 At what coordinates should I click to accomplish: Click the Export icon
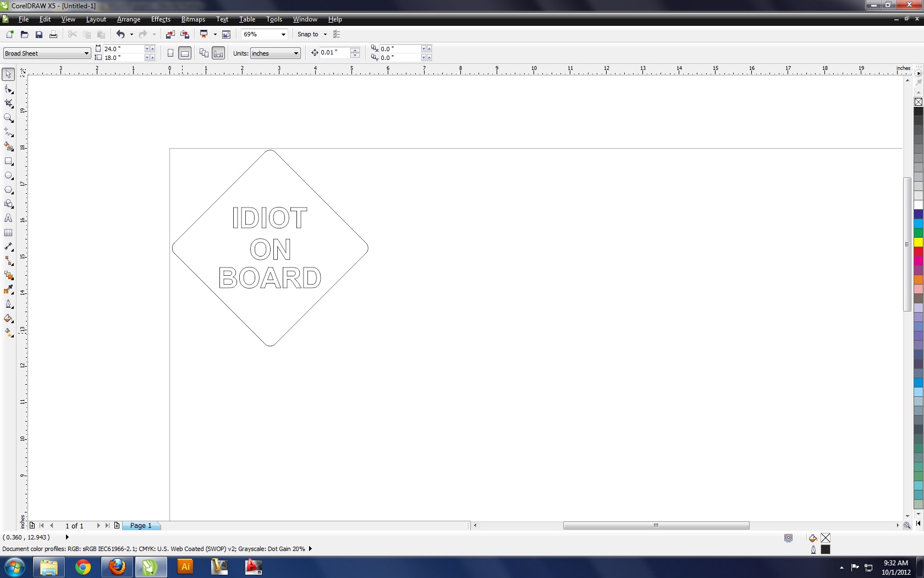185,34
